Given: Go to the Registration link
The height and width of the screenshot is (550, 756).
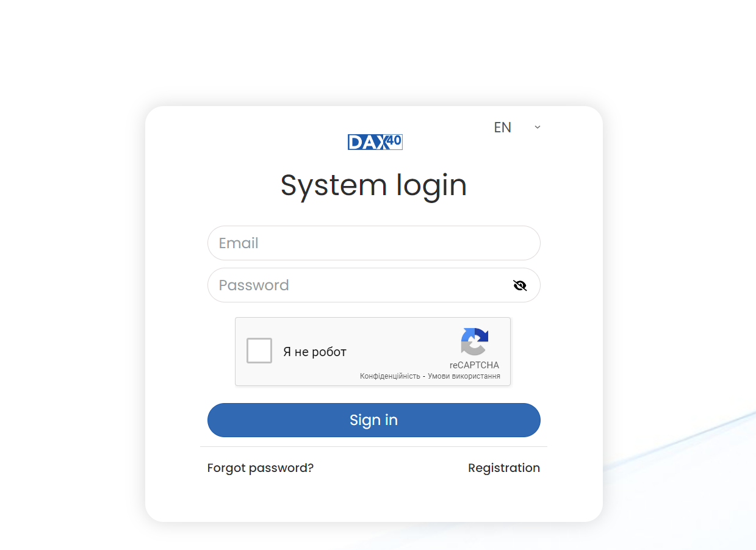Looking at the screenshot, I should pos(504,468).
